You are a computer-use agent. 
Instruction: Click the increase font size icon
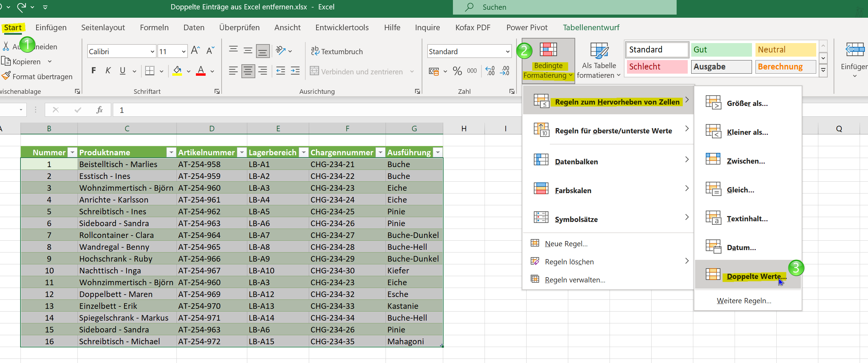pyautogui.click(x=195, y=51)
